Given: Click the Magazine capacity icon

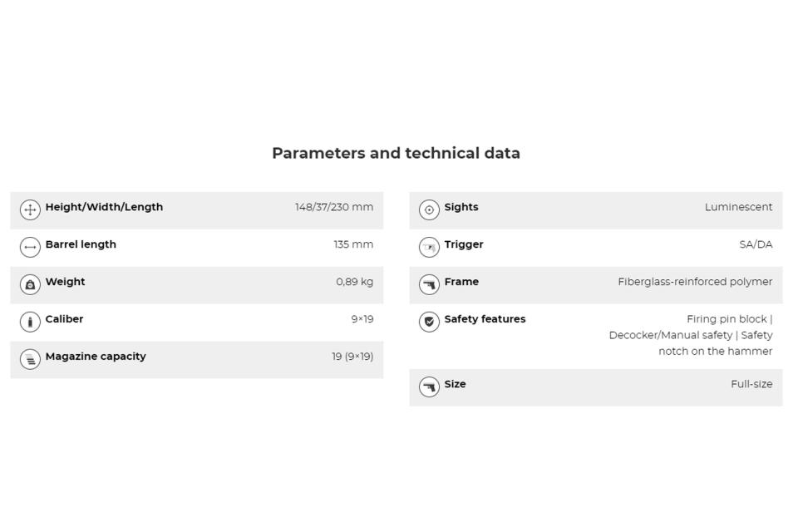Looking at the screenshot, I should pyautogui.click(x=30, y=359).
